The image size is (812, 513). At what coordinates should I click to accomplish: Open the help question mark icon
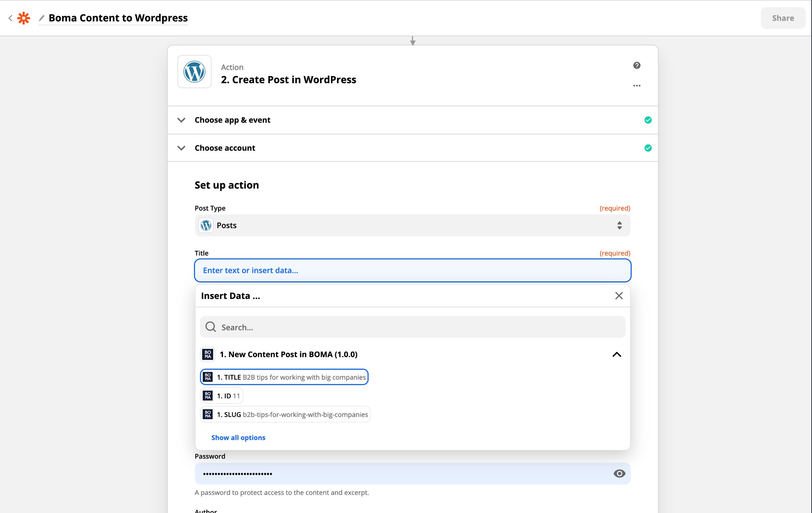pos(636,65)
